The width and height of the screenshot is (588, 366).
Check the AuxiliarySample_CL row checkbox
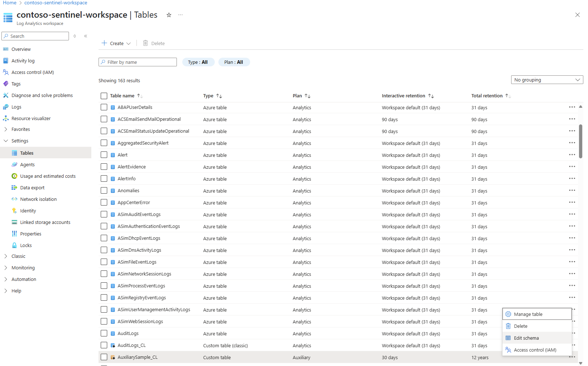pos(104,357)
